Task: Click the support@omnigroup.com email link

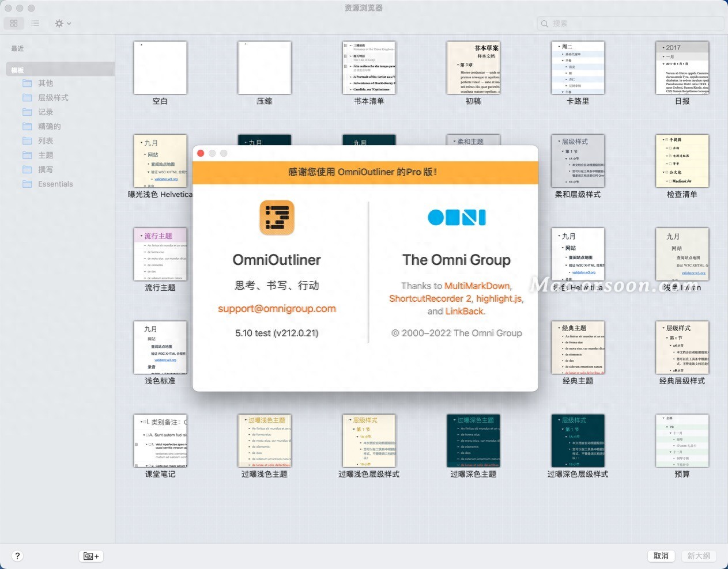Action: [x=277, y=309]
